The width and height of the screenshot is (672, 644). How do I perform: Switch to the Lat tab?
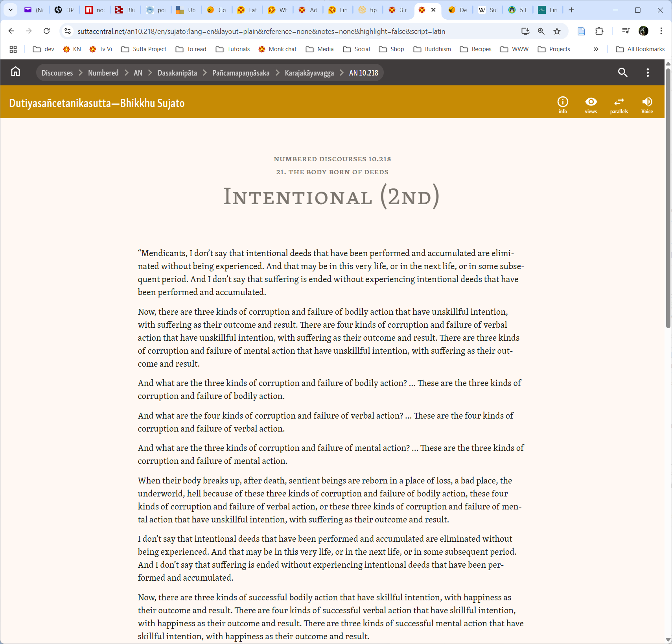click(247, 10)
